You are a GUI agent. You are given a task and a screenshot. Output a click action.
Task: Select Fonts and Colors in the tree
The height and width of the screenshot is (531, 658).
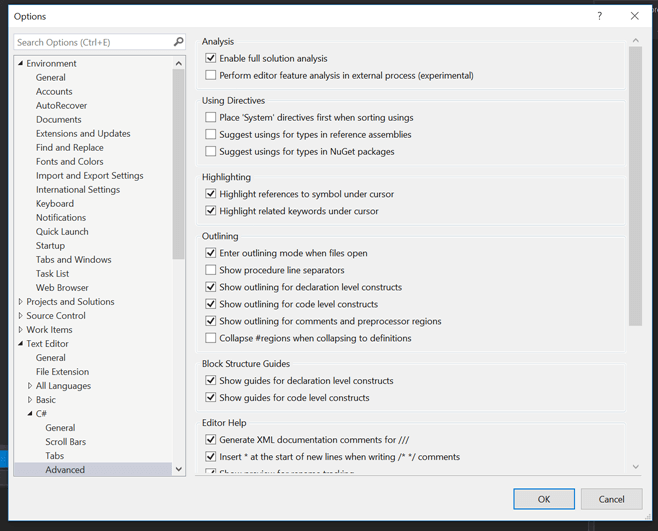click(69, 161)
